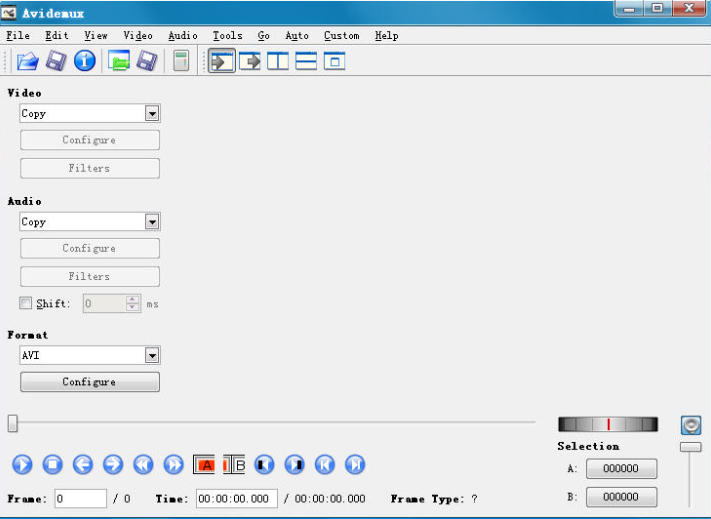Image resolution: width=711 pixels, height=519 pixels.
Task: Open the Format AVI dropdown
Action: click(152, 355)
